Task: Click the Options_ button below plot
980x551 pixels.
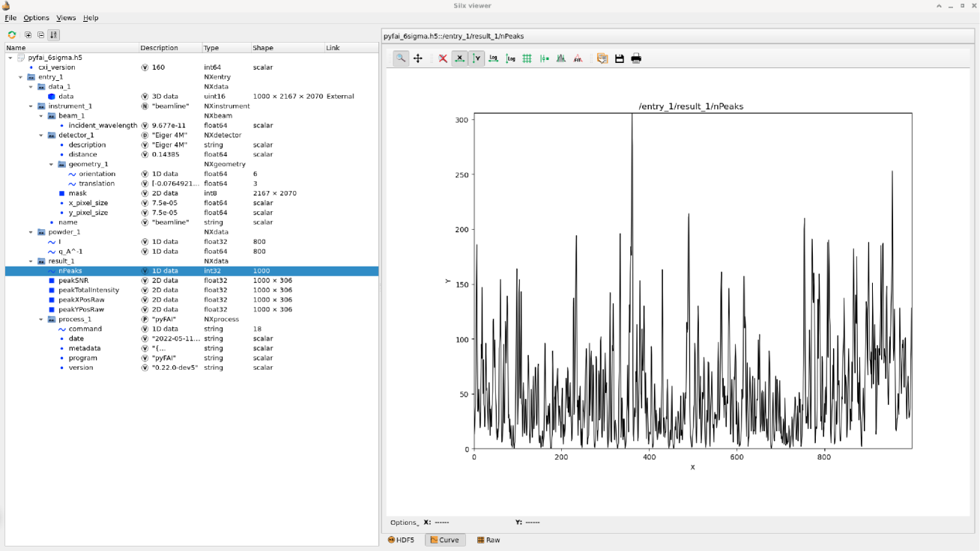Action: 405,523
